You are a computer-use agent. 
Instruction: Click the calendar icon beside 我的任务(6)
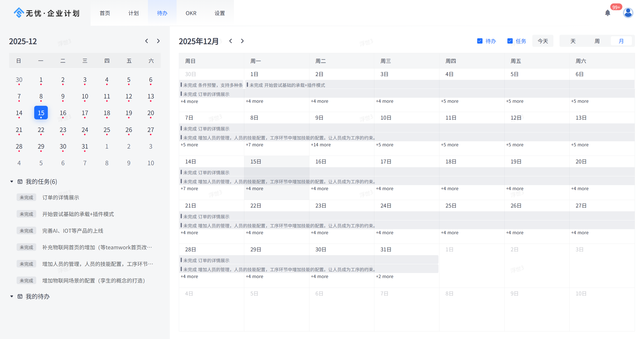click(20, 182)
